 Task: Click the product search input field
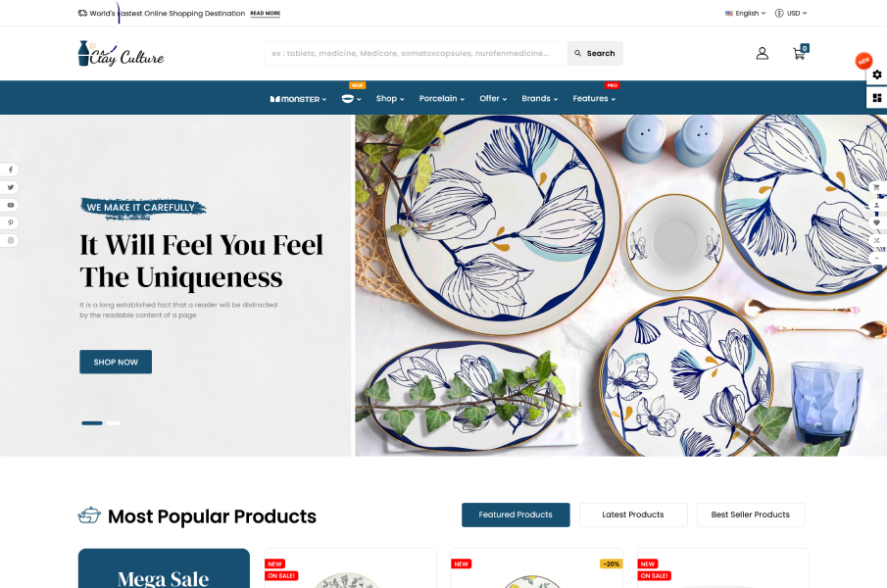416,53
